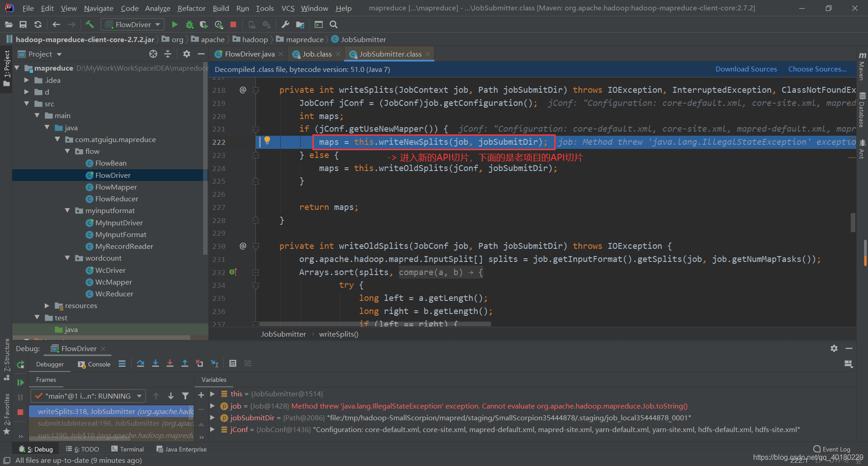
Task: Save all using the floppy disk icon
Action: 23,24
